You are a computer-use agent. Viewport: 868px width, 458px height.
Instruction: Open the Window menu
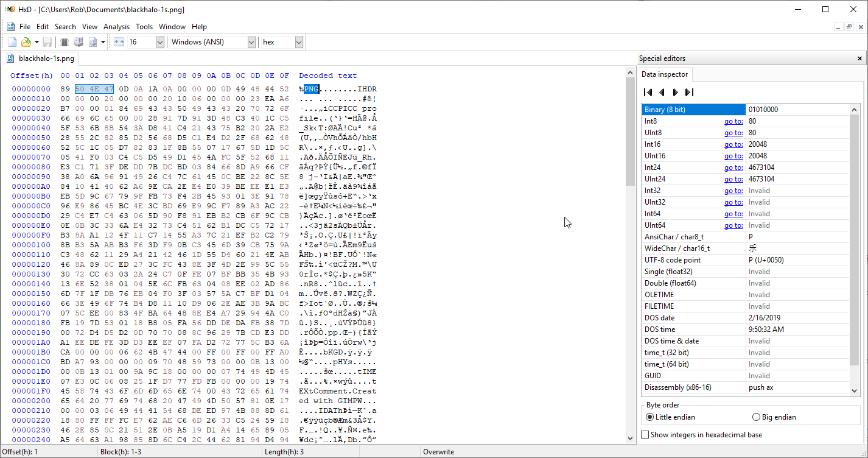pos(172,27)
